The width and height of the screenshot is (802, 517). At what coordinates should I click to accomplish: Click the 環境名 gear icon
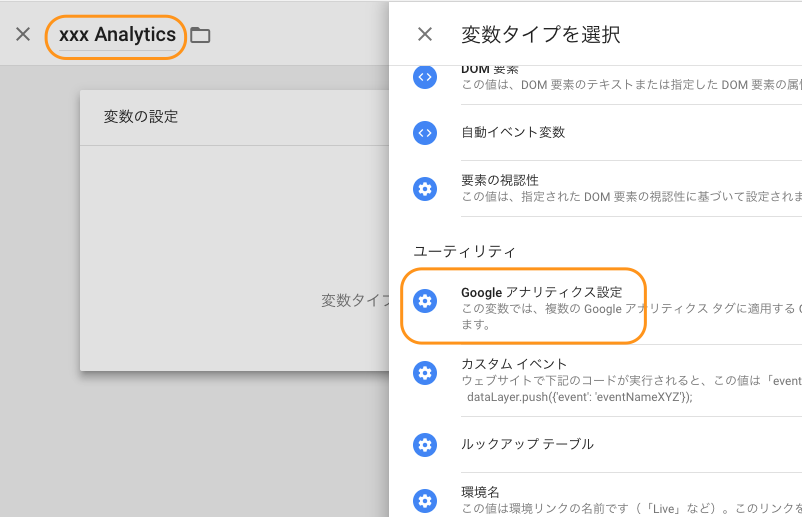tap(425, 501)
